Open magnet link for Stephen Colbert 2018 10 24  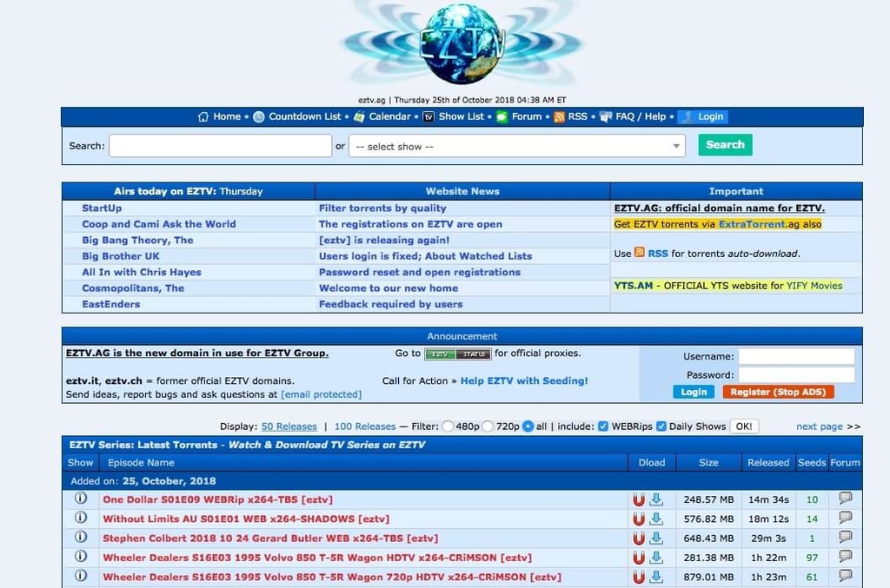click(639, 538)
